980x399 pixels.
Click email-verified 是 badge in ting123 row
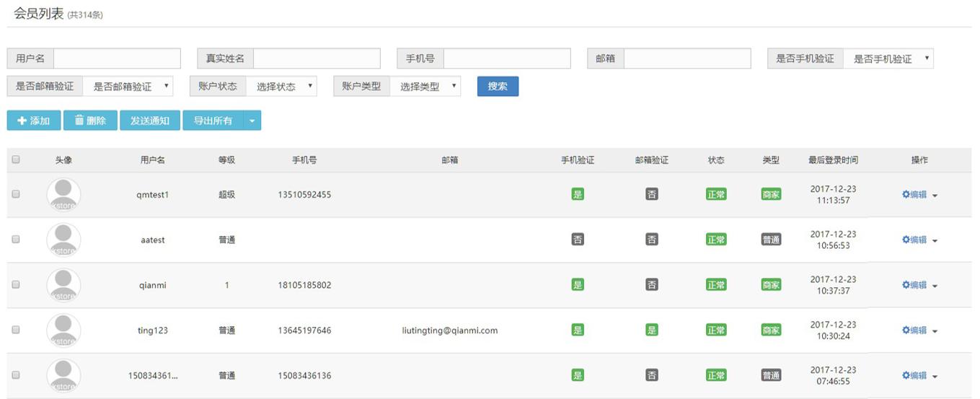pyautogui.click(x=652, y=330)
